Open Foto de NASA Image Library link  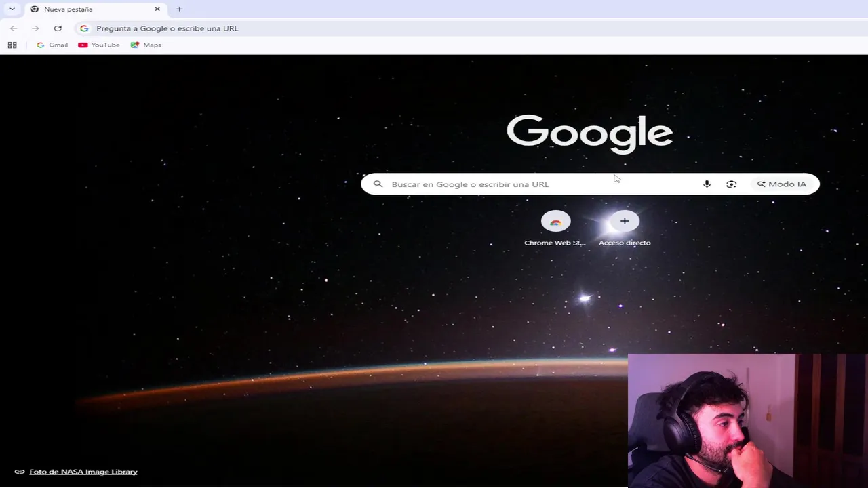click(83, 472)
